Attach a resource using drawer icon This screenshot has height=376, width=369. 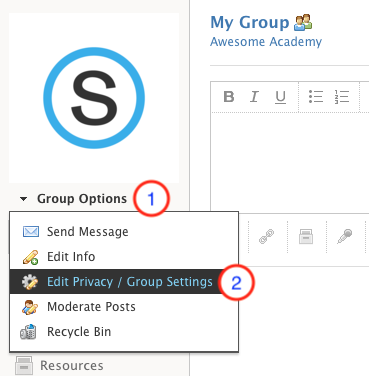click(306, 236)
